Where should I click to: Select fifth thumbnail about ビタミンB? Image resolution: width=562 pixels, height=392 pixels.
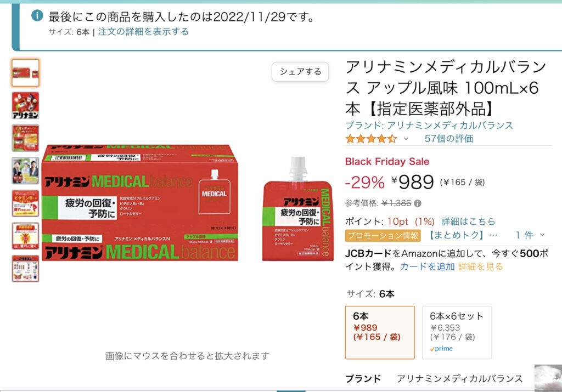25,203
